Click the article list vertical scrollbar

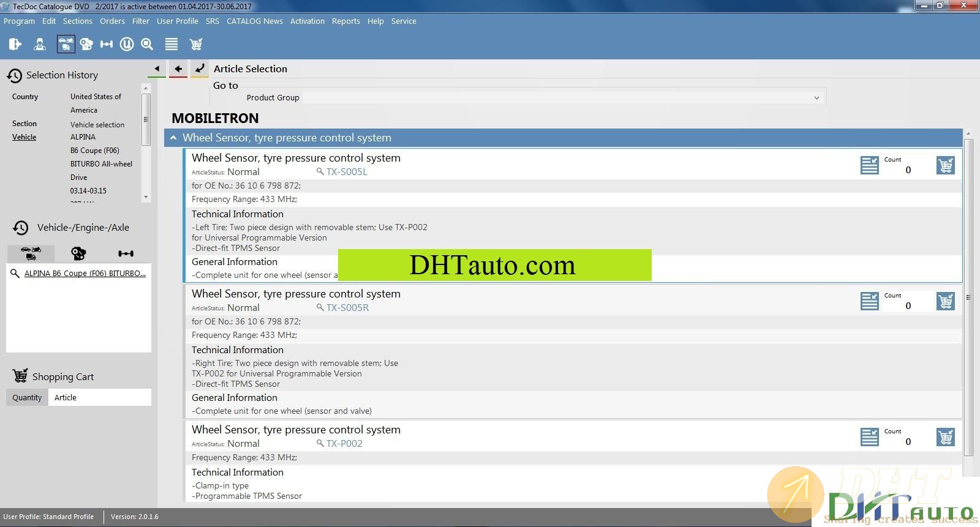(x=968, y=297)
